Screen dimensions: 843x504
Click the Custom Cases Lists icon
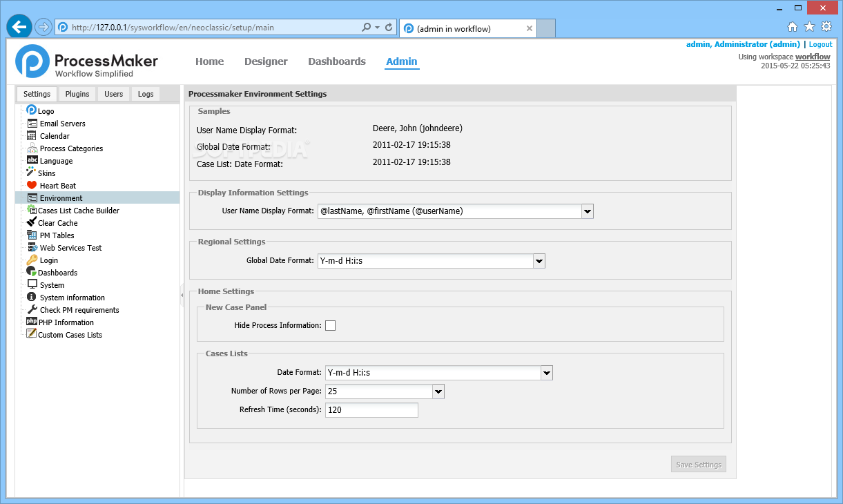pyautogui.click(x=31, y=334)
